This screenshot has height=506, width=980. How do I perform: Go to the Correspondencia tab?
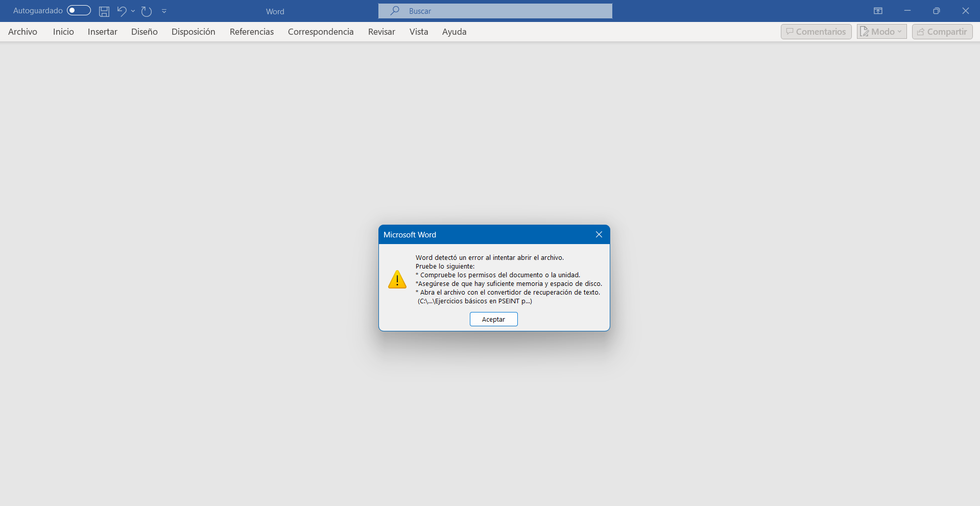[321, 32]
